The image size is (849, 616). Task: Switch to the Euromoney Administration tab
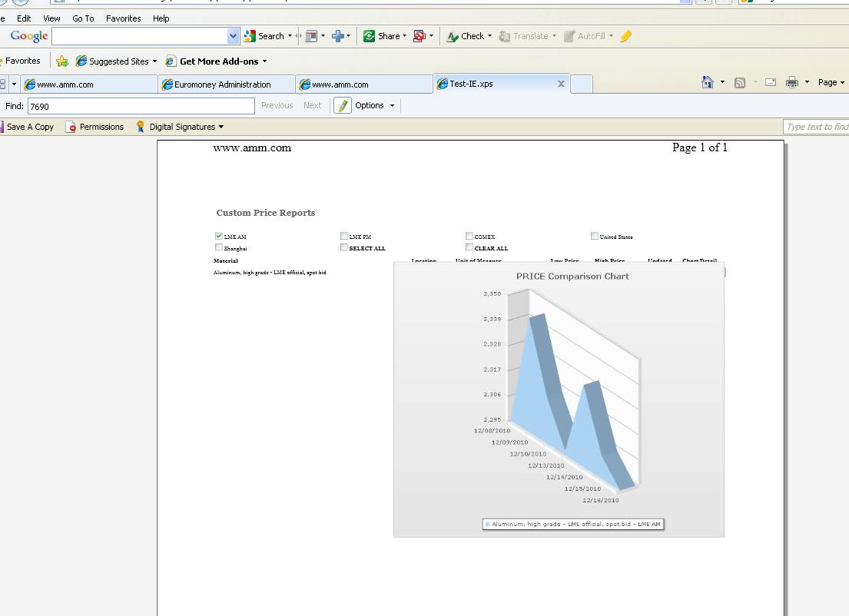pyautogui.click(x=223, y=84)
